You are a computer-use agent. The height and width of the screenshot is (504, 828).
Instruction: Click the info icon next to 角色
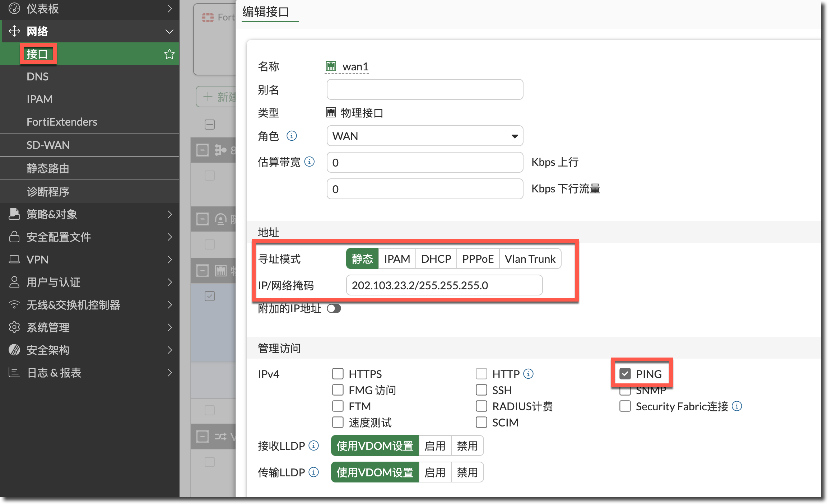coord(292,136)
